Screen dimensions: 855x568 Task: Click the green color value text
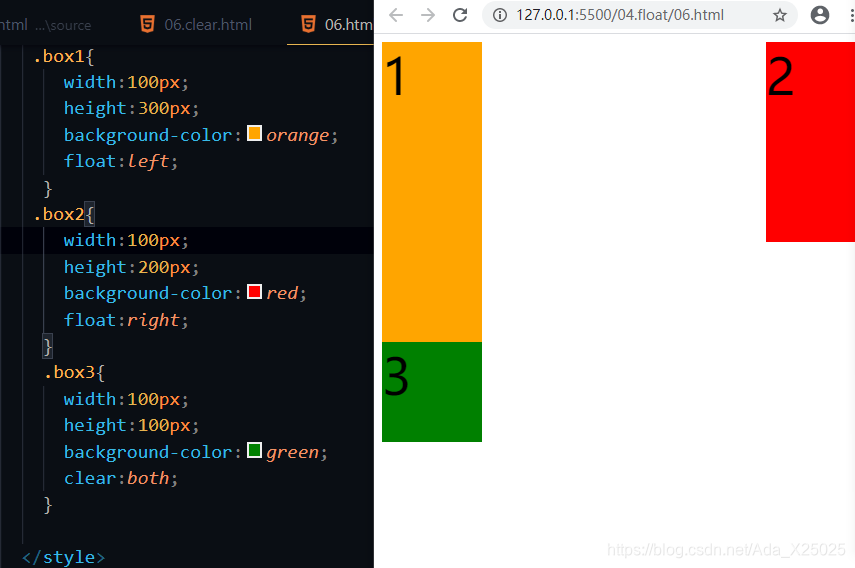(292, 452)
